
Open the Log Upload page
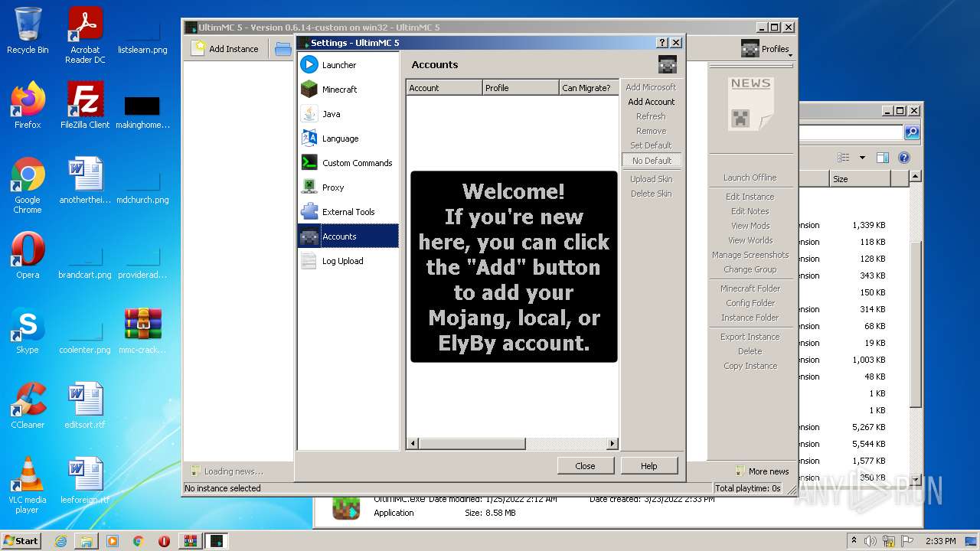348,261
